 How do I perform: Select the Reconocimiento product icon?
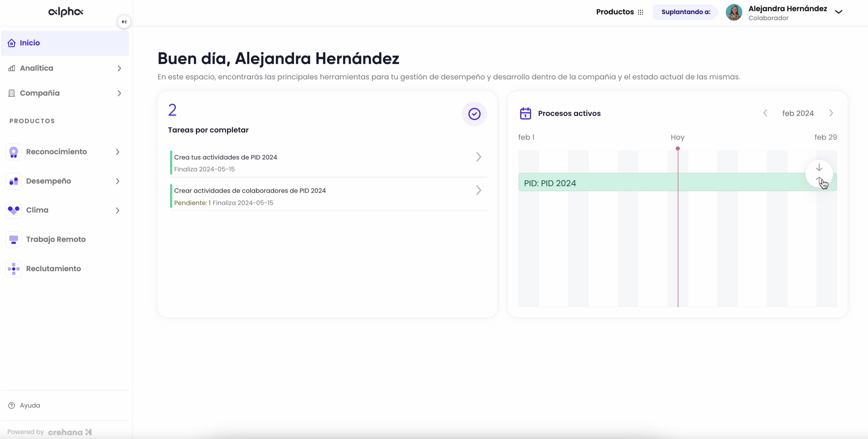click(x=13, y=152)
